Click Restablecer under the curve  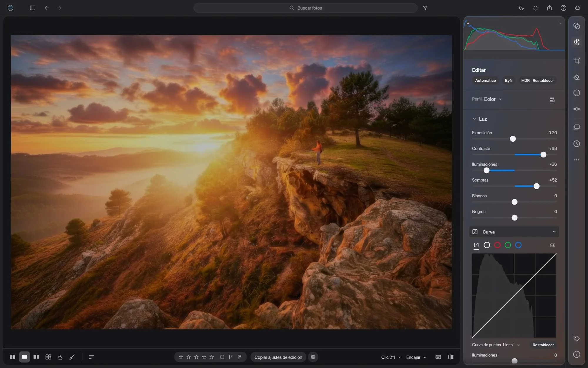pyautogui.click(x=543, y=345)
